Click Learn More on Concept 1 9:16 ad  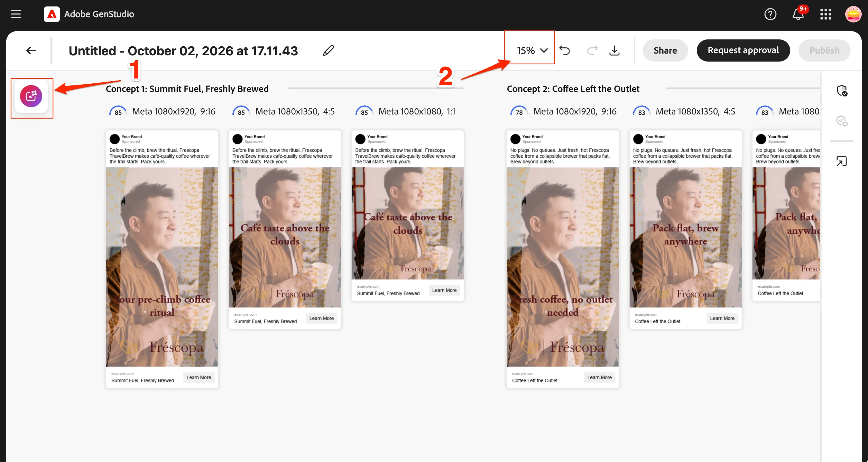click(198, 377)
